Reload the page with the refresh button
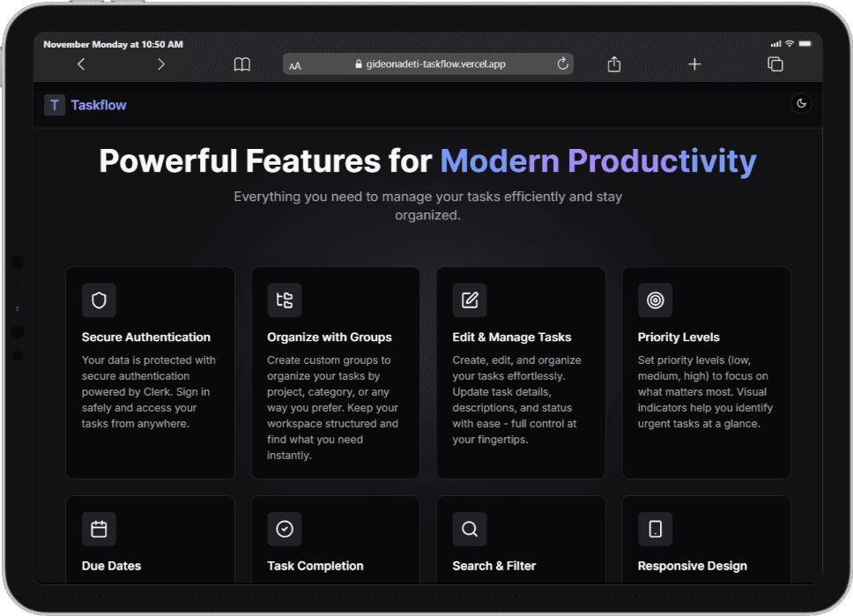Viewport: 853px width, 616px height. pos(562,63)
